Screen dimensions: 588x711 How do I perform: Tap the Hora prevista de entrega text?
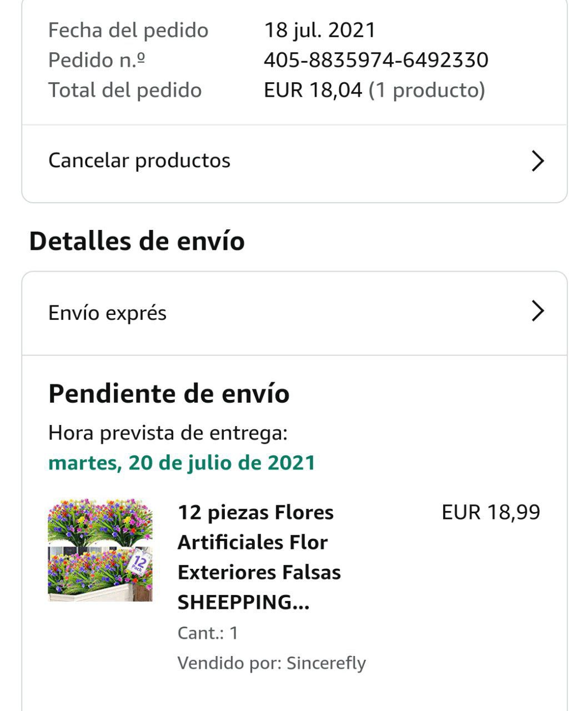point(168,433)
